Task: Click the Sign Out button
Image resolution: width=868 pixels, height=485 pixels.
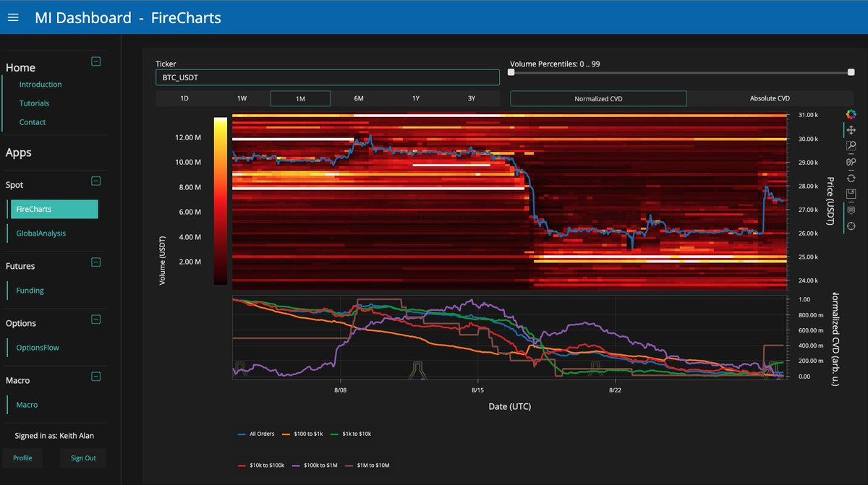Action: coord(83,458)
